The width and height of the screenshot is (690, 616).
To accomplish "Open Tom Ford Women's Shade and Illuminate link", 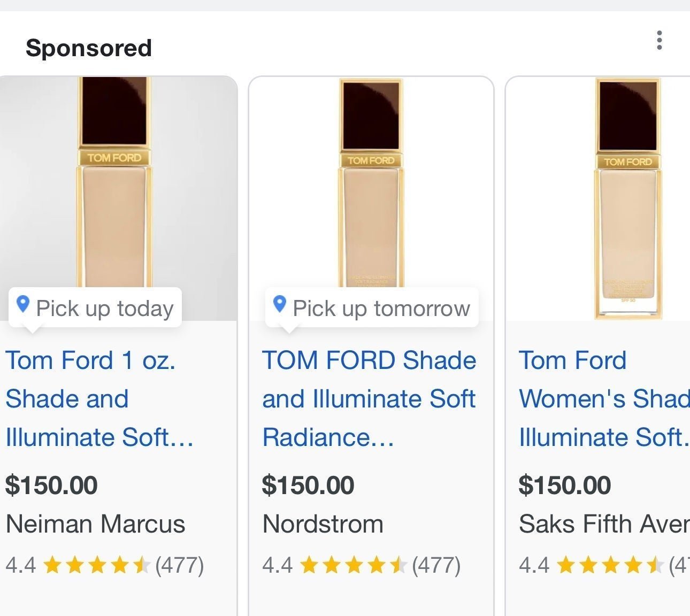I will coord(604,399).
